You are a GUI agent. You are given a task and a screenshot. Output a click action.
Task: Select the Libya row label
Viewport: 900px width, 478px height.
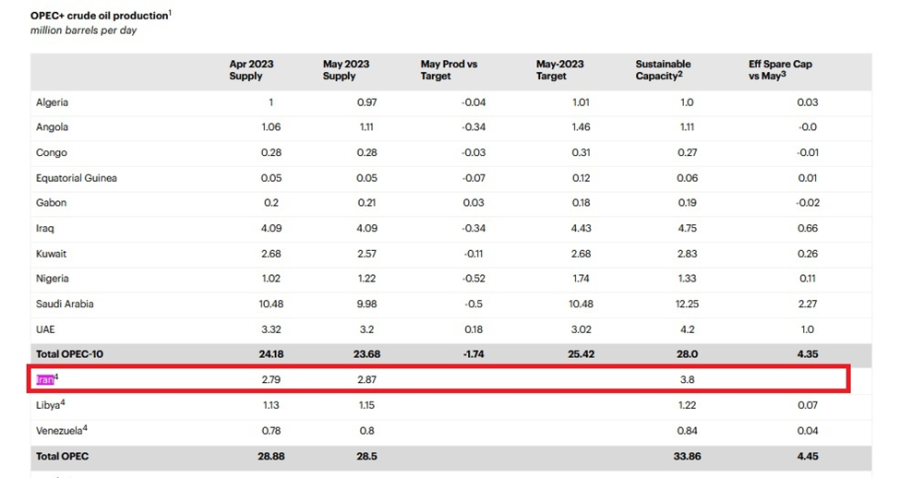tap(51, 405)
